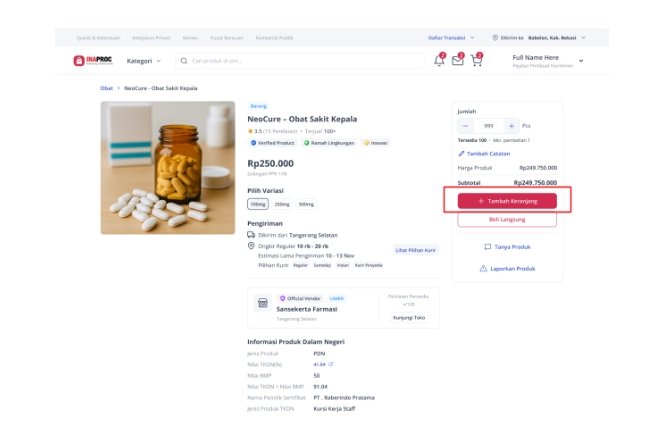The width and height of the screenshot is (657, 424).
Task: Select the 100mg variation
Action: (x=258, y=204)
